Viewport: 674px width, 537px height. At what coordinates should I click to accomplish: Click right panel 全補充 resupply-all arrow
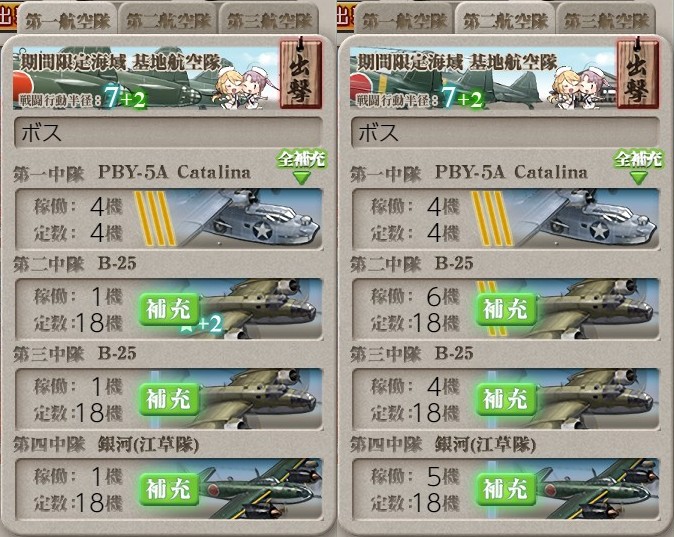coord(638,167)
